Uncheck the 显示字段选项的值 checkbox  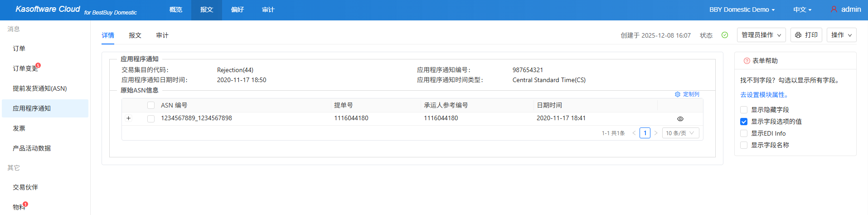pyautogui.click(x=744, y=122)
